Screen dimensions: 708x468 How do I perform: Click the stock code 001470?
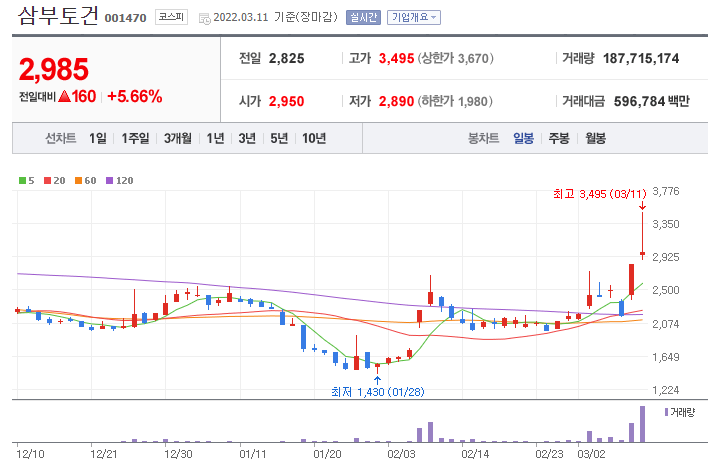pos(126,18)
